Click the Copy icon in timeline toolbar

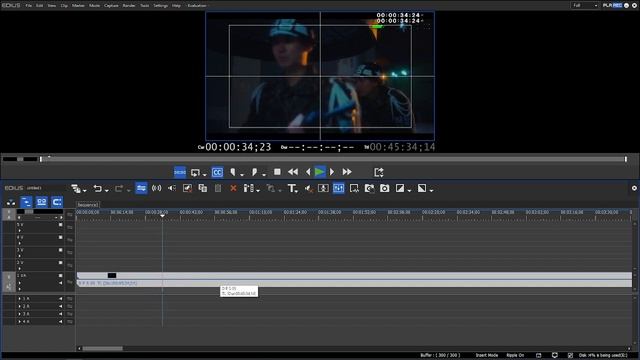[202, 188]
